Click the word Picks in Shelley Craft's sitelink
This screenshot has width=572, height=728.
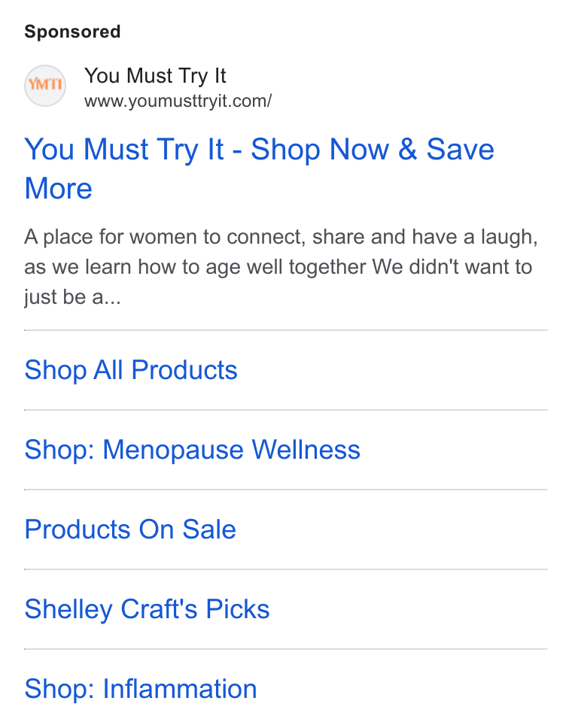(x=238, y=609)
